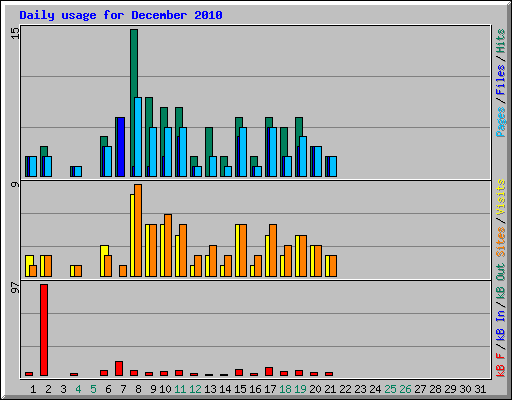The height and width of the screenshot is (400, 512).
Task: Select the tall red kB bar for day 2
Action: 44,330
